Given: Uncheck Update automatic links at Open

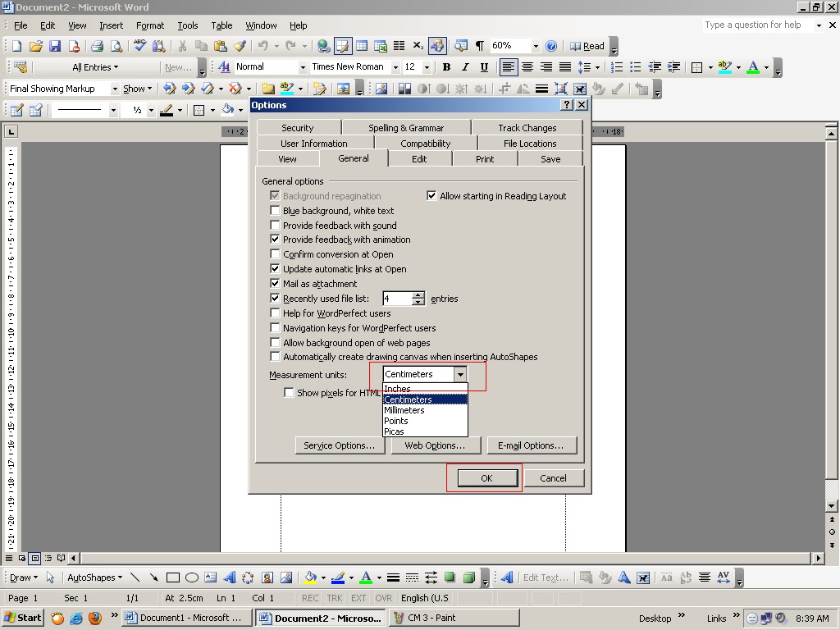Looking at the screenshot, I should [x=275, y=268].
